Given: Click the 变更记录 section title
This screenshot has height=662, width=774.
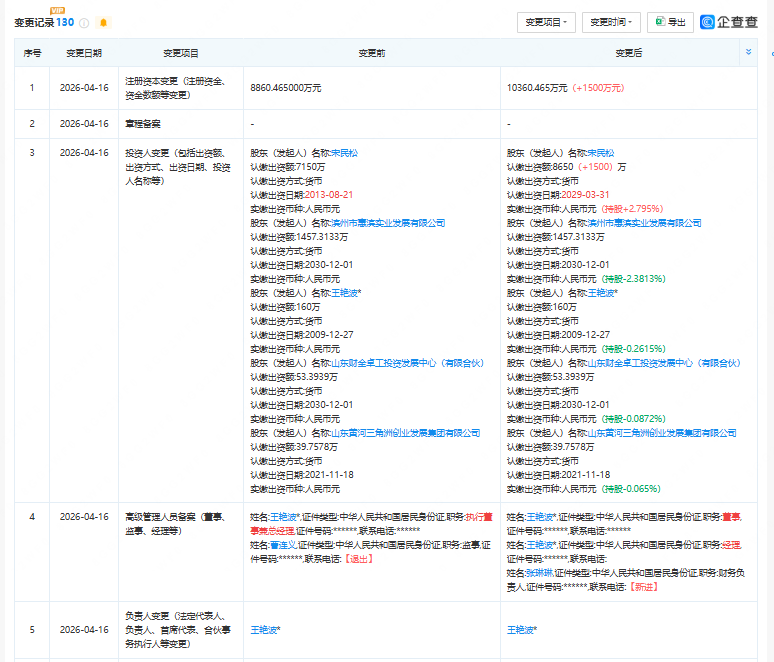Looking at the screenshot, I should tap(35, 22).
